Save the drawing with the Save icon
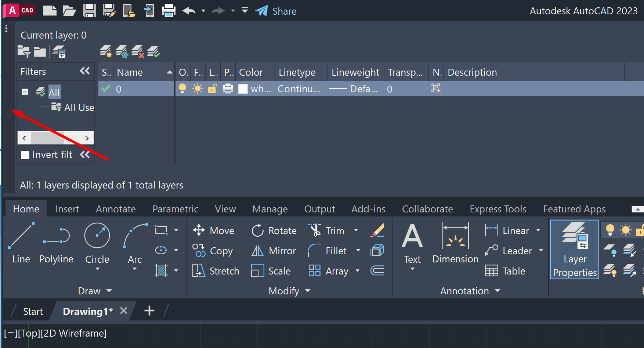The image size is (644, 348). pyautogui.click(x=89, y=11)
